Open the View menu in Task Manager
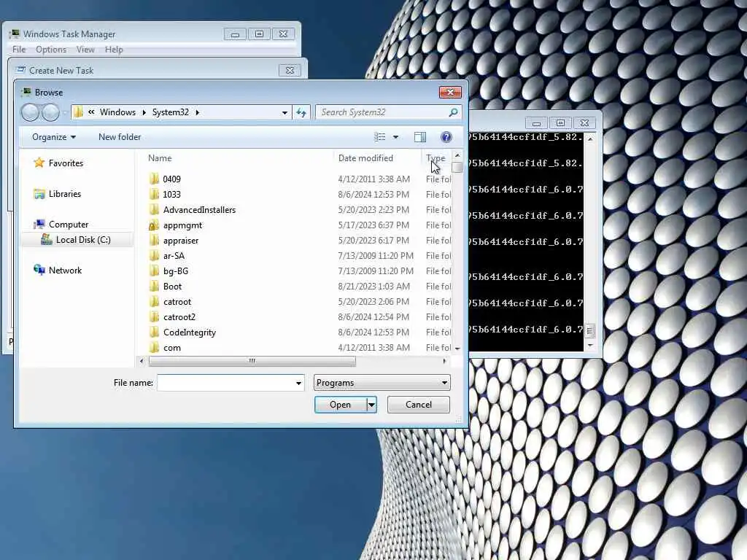Image resolution: width=747 pixels, height=560 pixels. [x=85, y=50]
